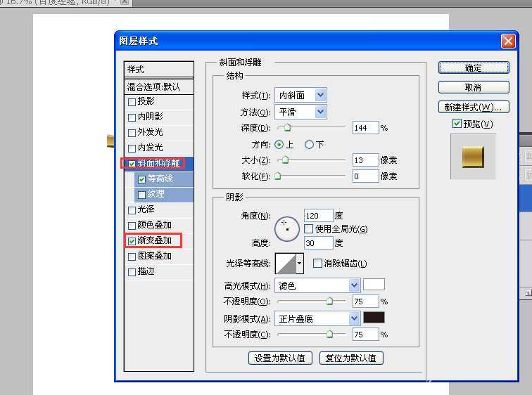
Task: Enable the 纹理 checkbox
Action: [142, 195]
